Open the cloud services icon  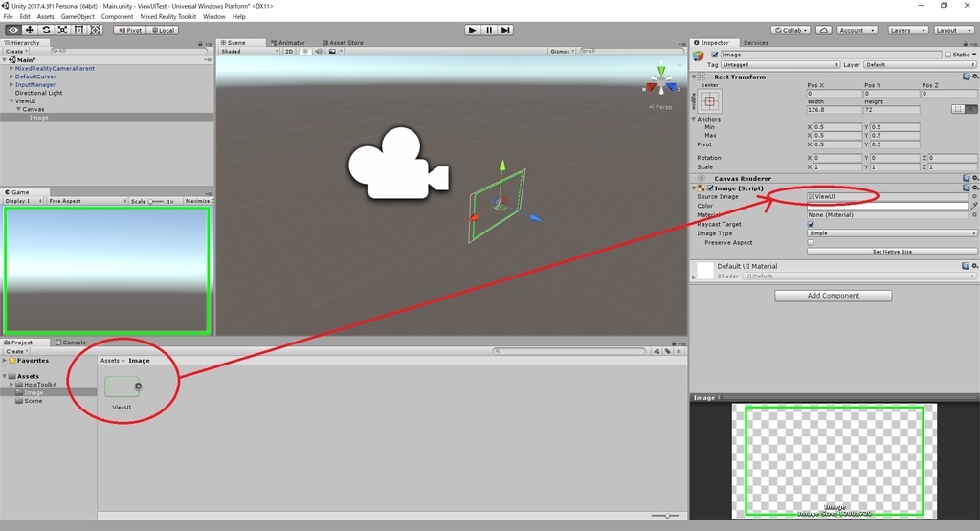(824, 30)
